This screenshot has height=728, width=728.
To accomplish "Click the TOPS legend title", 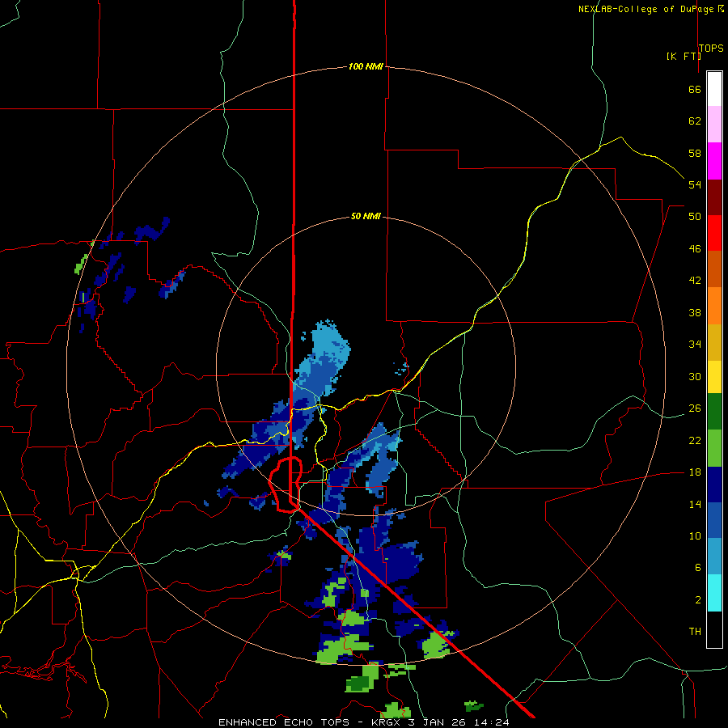I will coord(711,48).
